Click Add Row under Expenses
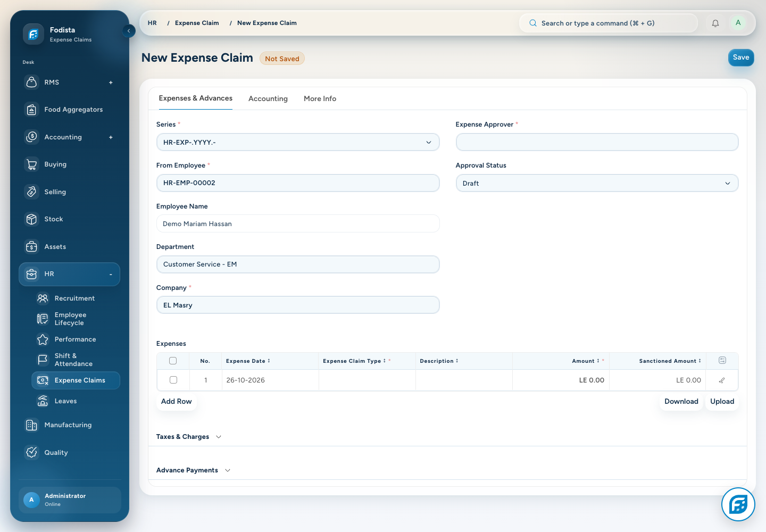The height and width of the screenshot is (532, 766). pos(177,402)
